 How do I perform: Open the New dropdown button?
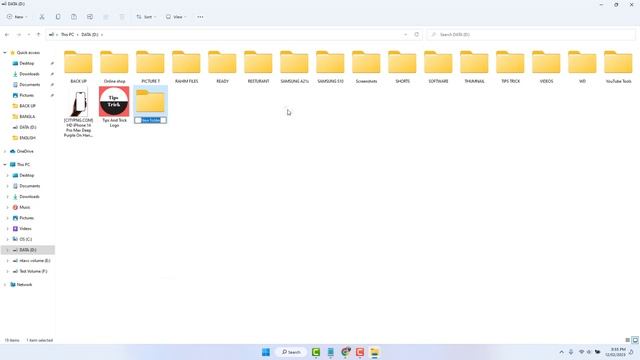[x=17, y=17]
